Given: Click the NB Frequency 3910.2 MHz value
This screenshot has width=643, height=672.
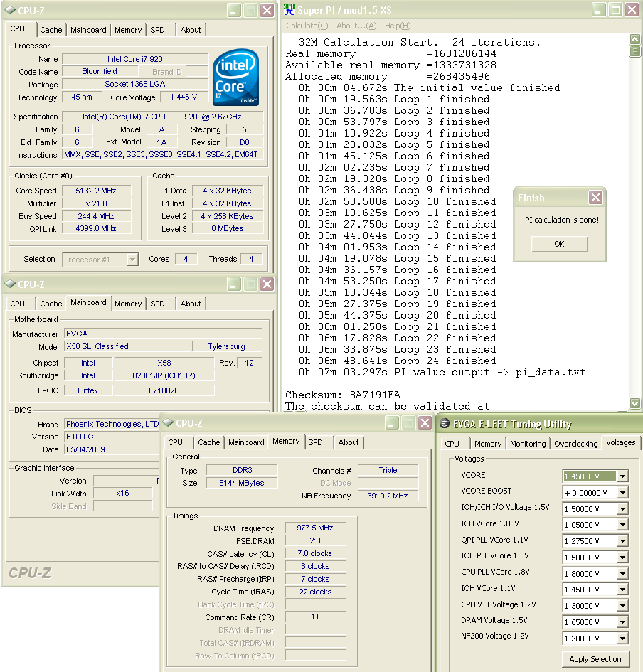Looking at the screenshot, I should point(388,496).
